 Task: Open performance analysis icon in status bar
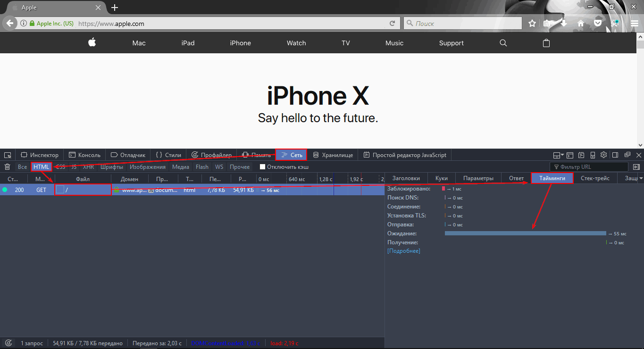(x=8, y=343)
